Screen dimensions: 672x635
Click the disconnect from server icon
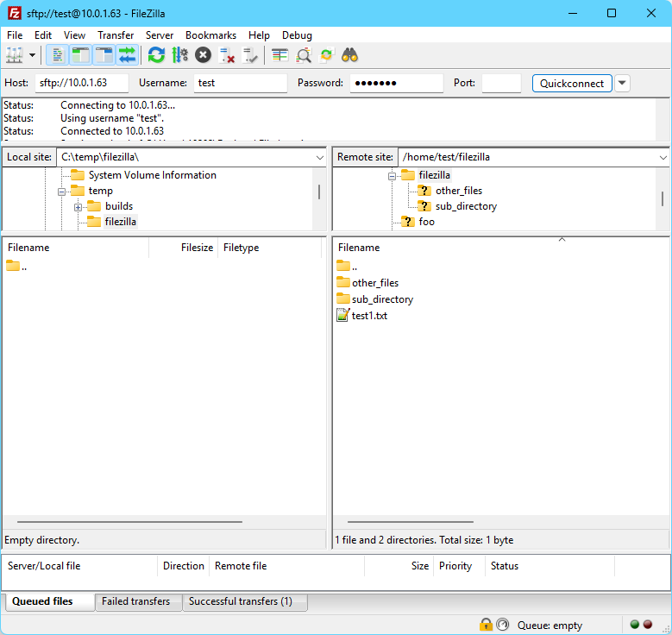tap(227, 55)
